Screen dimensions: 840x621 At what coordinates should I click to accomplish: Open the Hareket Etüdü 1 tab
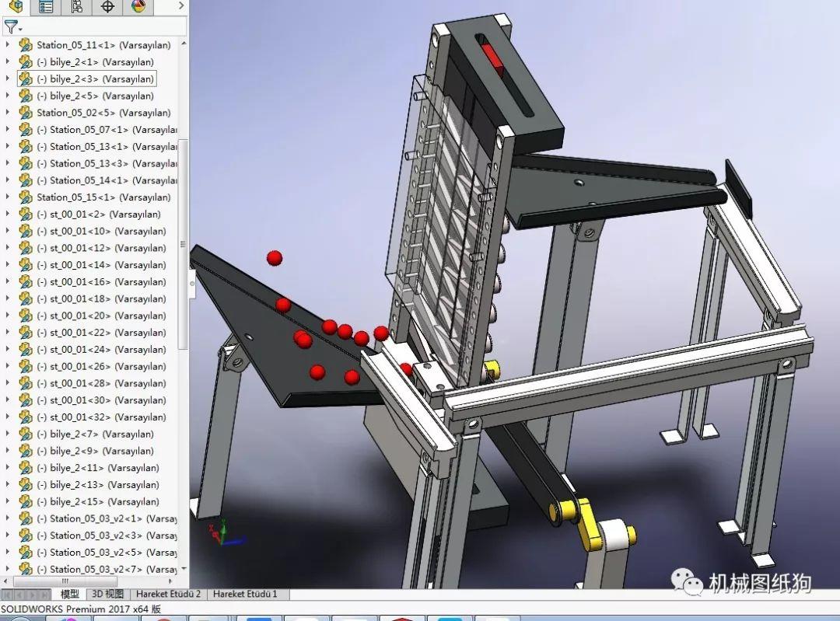tap(246, 594)
